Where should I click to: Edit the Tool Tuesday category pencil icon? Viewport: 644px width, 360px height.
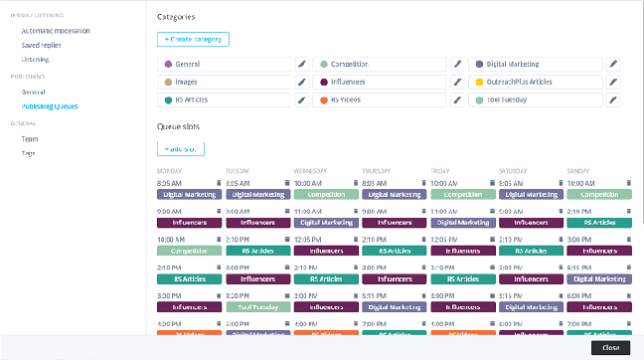[x=613, y=99]
